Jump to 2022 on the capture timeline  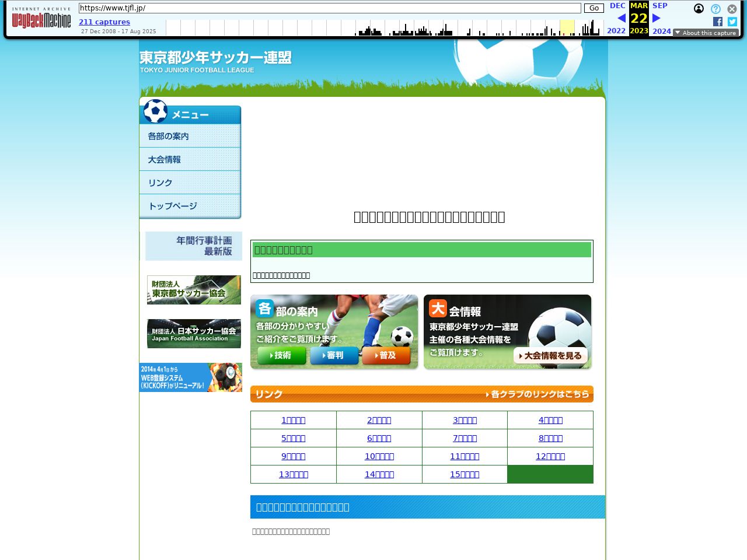pyautogui.click(x=616, y=31)
